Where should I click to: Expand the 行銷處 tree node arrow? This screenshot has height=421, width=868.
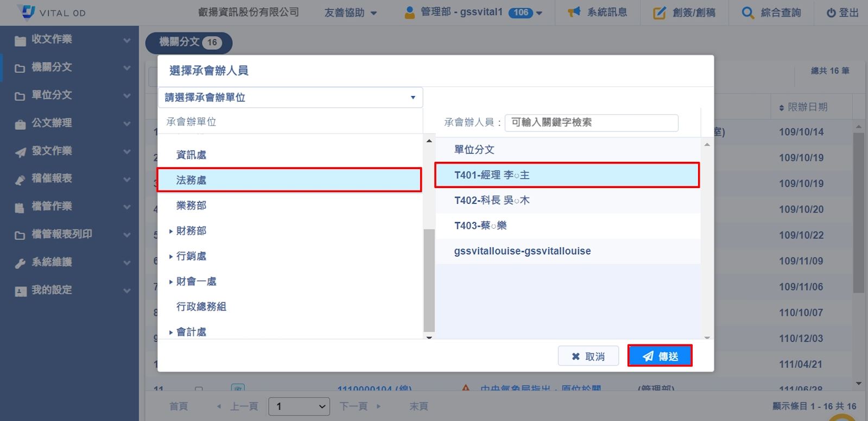coord(171,256)
